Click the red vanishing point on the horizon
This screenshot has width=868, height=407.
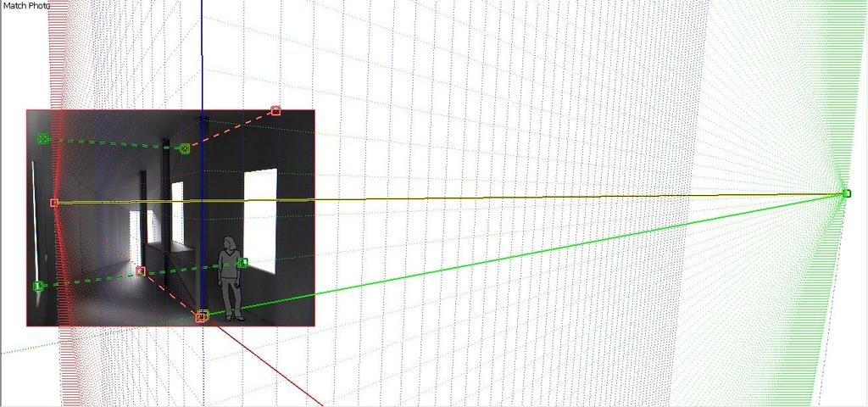coord(54,203)
